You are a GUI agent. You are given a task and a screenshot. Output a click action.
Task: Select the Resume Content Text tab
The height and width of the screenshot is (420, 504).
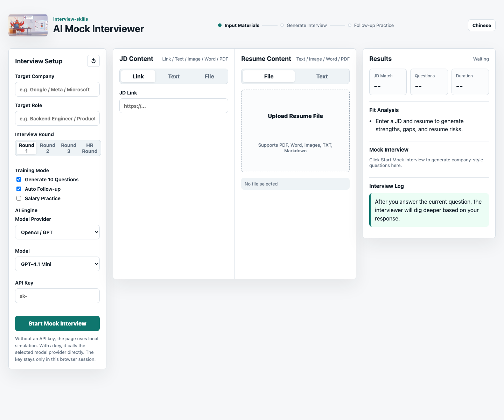coord(322,76)
